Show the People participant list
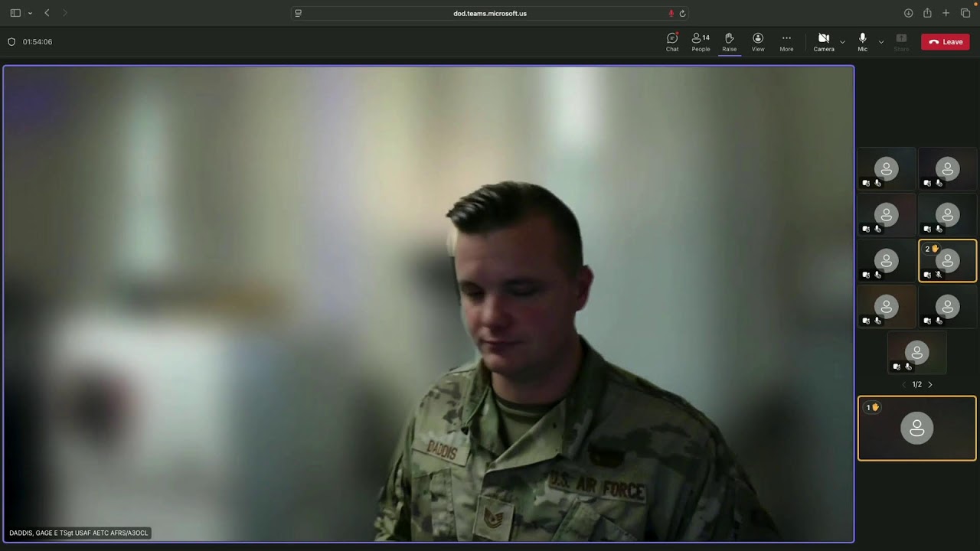Screen dimensions: 980x551 (701, 42)
